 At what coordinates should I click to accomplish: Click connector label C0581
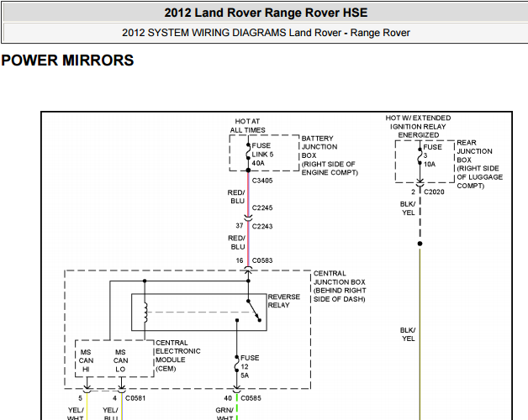tap(135, 398)
